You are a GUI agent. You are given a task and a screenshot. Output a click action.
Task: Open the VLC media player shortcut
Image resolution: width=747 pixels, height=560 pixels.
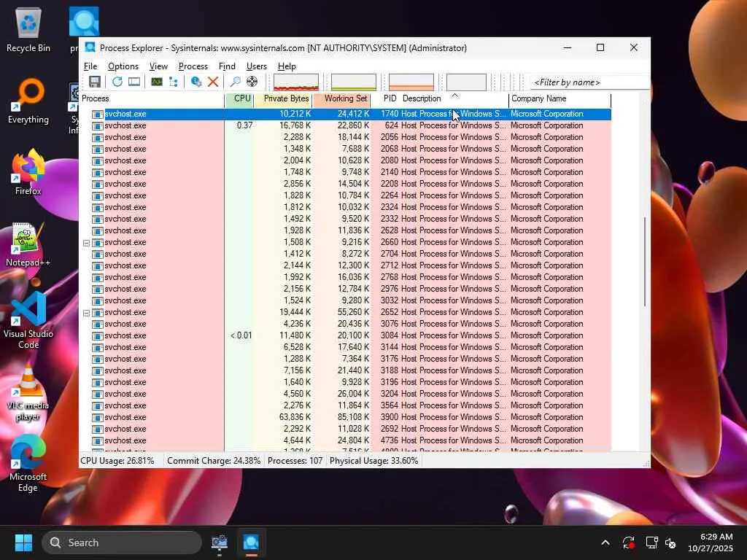coord(28,393)
